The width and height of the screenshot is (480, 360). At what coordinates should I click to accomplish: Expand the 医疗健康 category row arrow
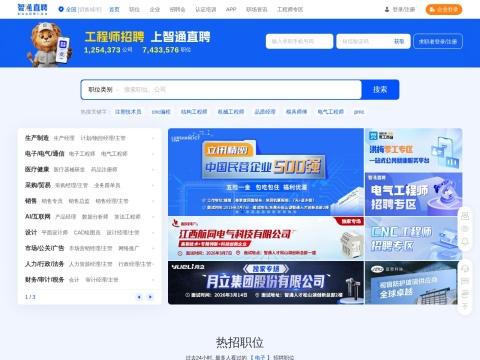tap(153, 169)
